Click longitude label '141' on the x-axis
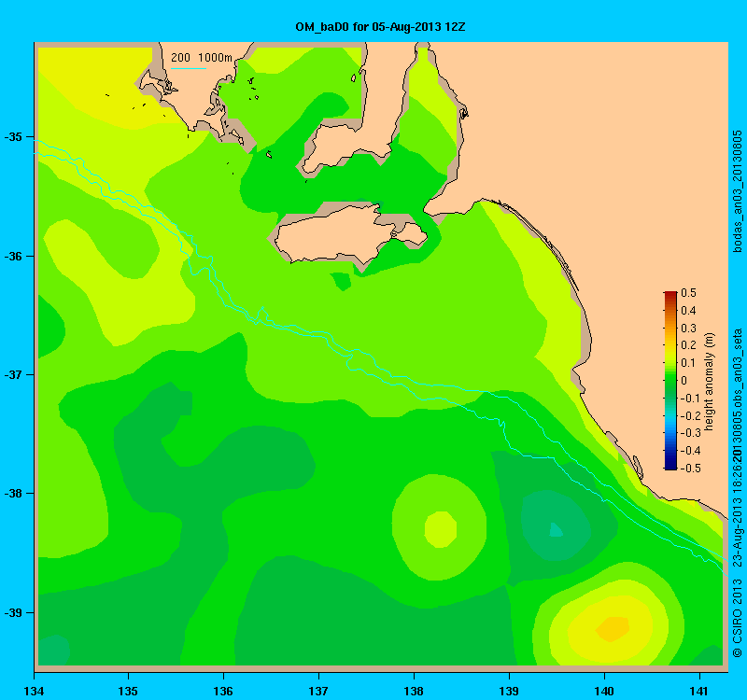This screenshot has width=747, height=700. [699, 691]
